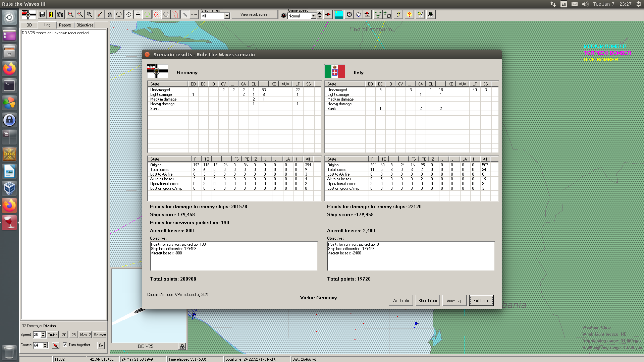The width and height of the screenshot is (644, 362).
Task: Zoom in on map with red magnifier
Action: 70,14
